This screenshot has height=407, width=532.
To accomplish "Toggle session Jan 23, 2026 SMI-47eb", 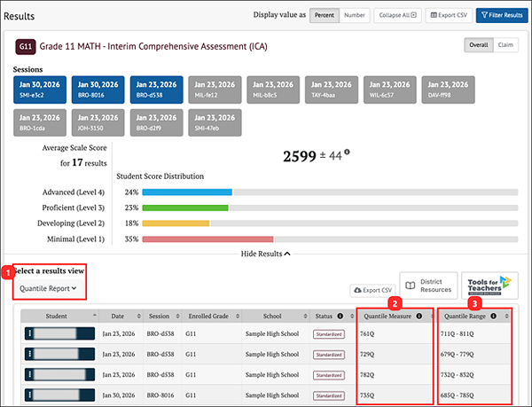I will click(215, 122).
